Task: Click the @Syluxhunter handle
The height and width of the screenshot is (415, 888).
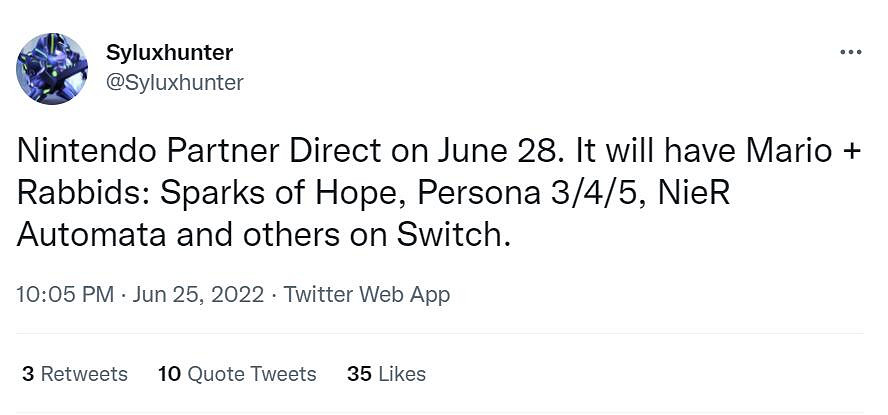Action: coord(174,82)
